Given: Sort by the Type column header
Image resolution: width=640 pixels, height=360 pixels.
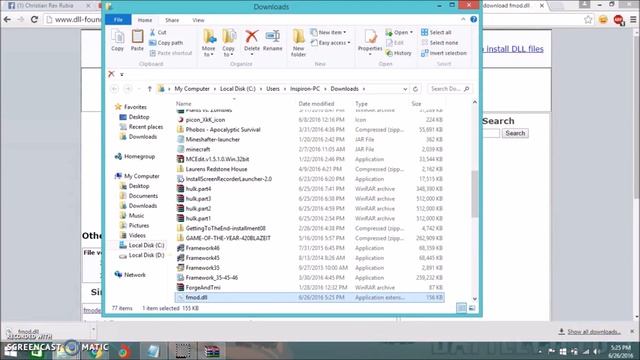Looking at the screenshot, I should coord(361,104).
